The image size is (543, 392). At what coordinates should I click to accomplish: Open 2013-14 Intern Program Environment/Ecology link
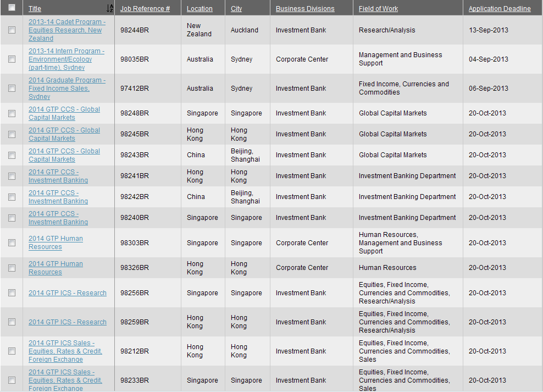point(65,59)
